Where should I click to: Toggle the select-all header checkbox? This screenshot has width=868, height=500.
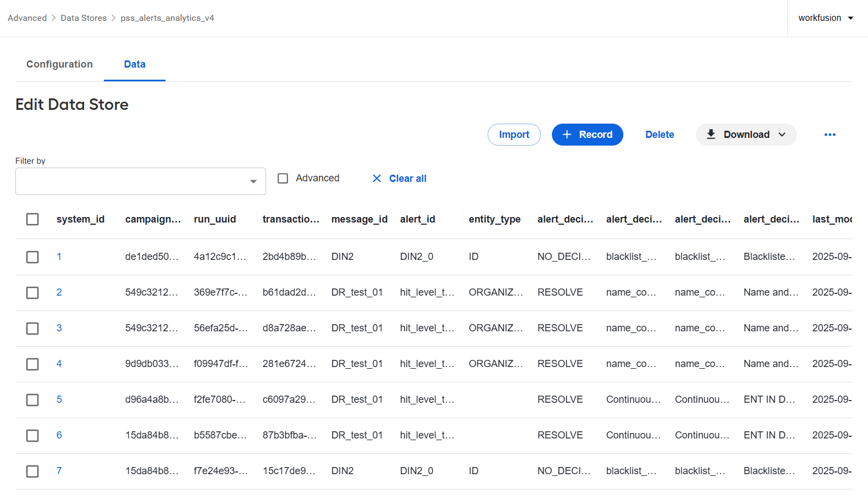(32, 219)
